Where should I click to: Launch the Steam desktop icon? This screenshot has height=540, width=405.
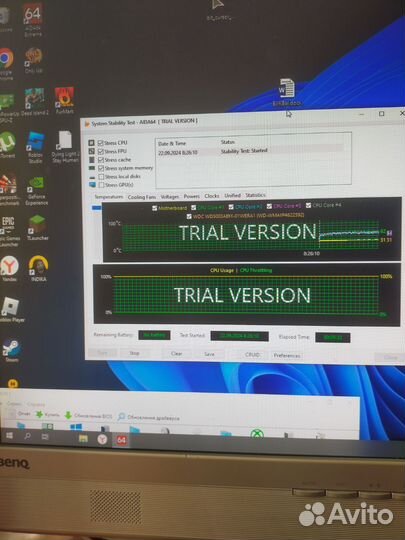click(12, 350)
